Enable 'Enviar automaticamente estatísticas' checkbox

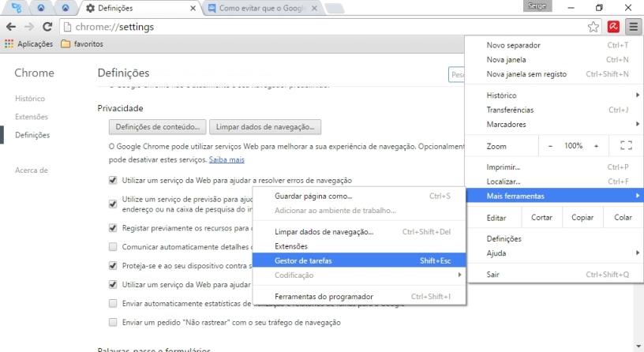pyautogui.click(x=113, y=304)
